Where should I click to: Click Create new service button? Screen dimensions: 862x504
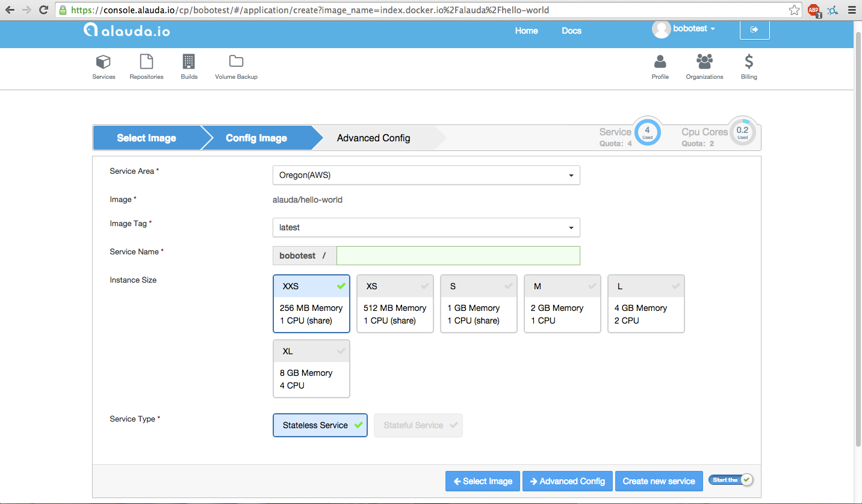659,481
